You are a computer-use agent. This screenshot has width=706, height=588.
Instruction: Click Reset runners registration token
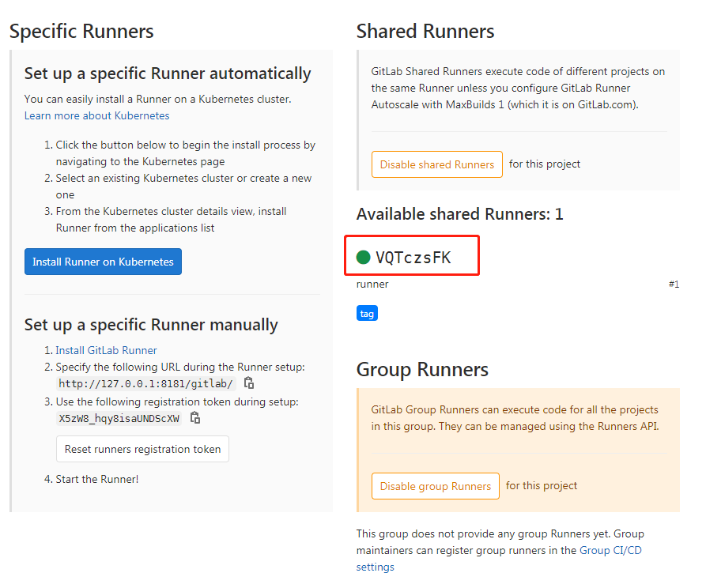(142, 448)
